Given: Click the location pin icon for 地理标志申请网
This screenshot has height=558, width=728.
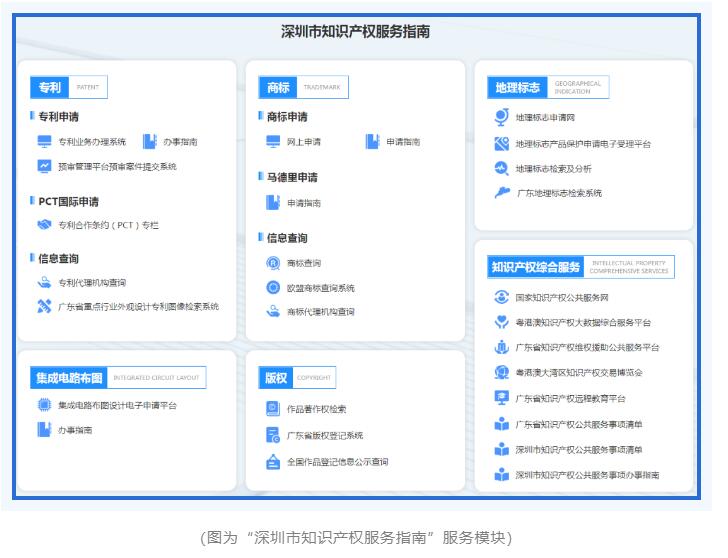Looking at the screenshot, I should pos(502,117).
